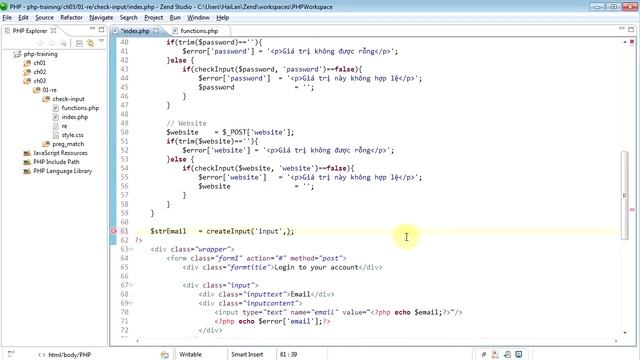Open the Source menu

click(44, 18)
